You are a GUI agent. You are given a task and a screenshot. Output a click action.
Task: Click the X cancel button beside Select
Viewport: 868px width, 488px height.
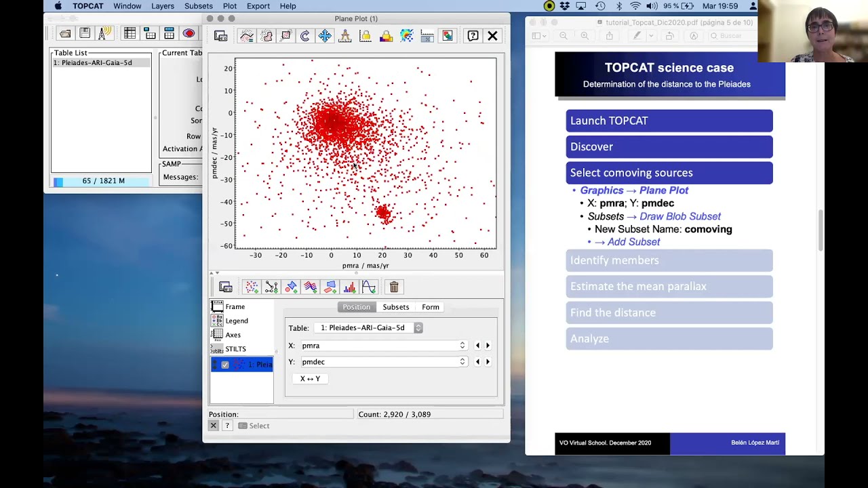[x=213, y=426]
